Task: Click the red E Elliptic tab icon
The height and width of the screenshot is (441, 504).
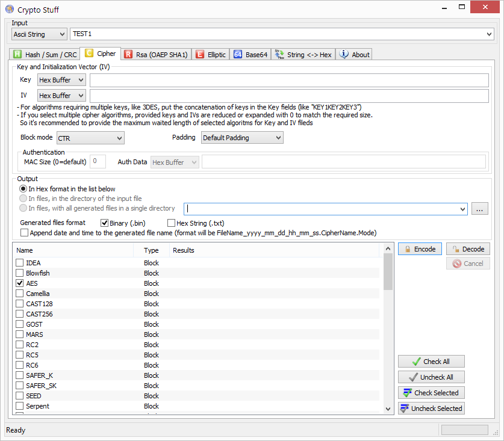Action: [200, 54]
